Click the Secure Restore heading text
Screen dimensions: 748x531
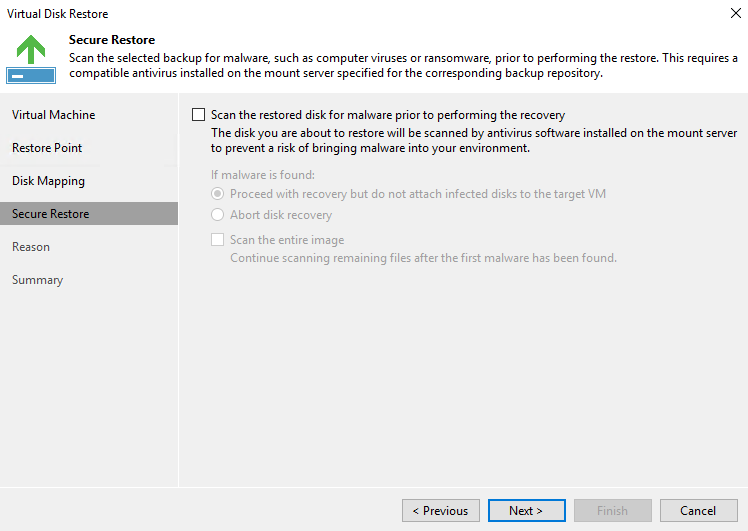coord(112,40)
